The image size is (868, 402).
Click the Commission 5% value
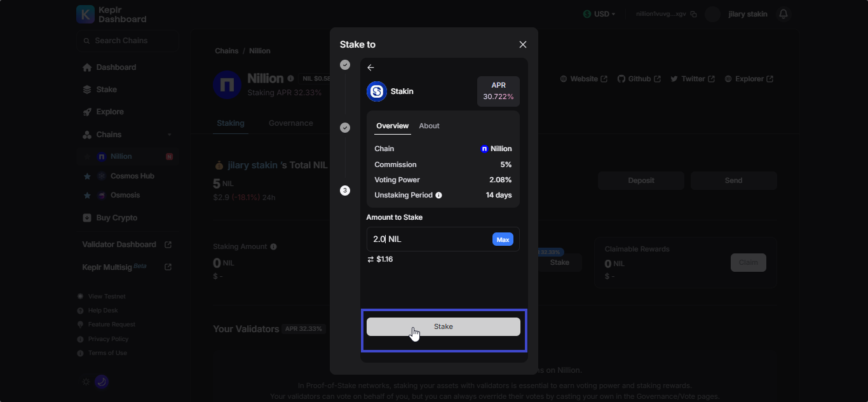click(506, 164)
